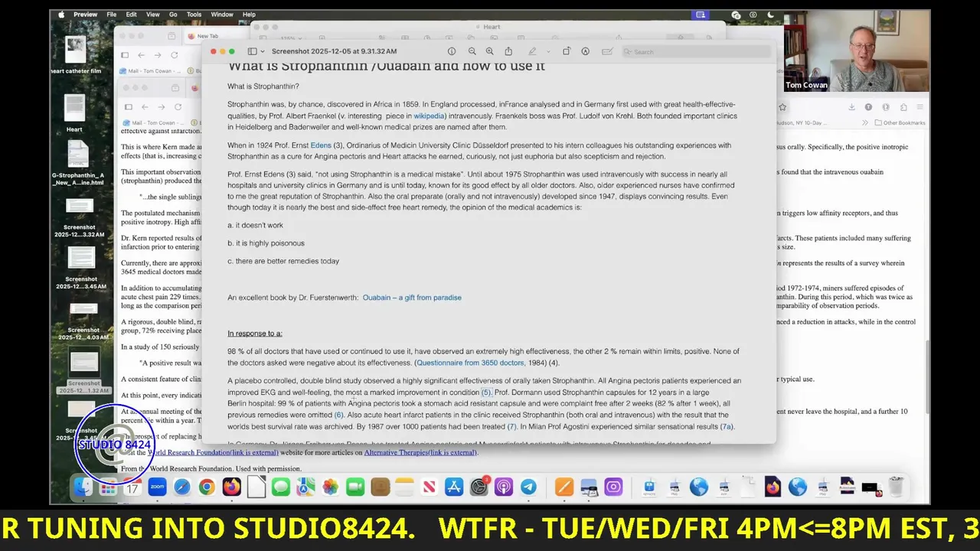This screenshot has height=551, width=980.
Task: Open 'Other Bookmarks' folder in browser
Action: pyautogui.click(x=900, y=122)
